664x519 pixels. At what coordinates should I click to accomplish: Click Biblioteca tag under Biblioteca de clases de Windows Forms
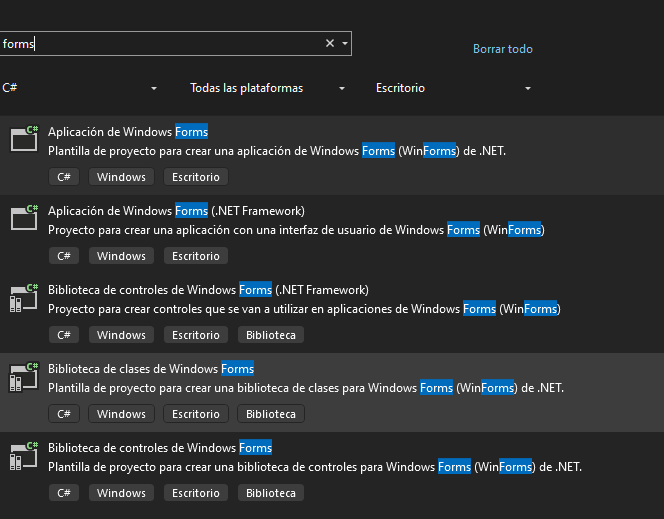[271, 414]
